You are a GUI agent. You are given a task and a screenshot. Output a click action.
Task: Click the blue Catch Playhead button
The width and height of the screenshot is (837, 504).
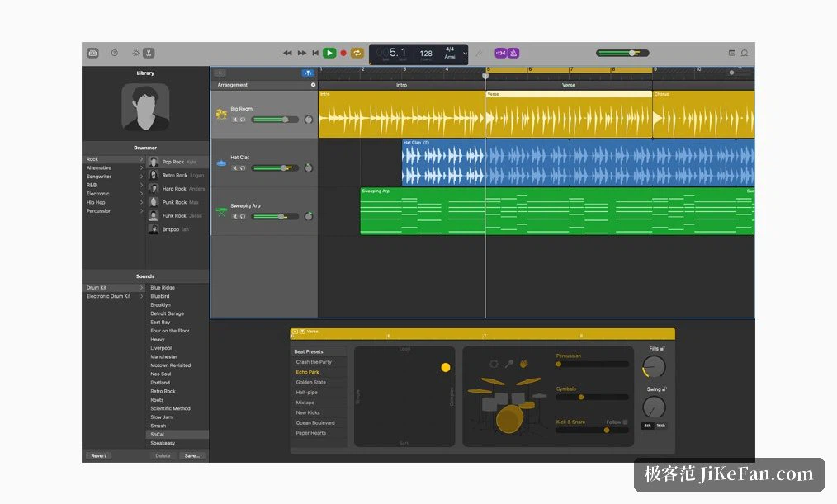307,73
